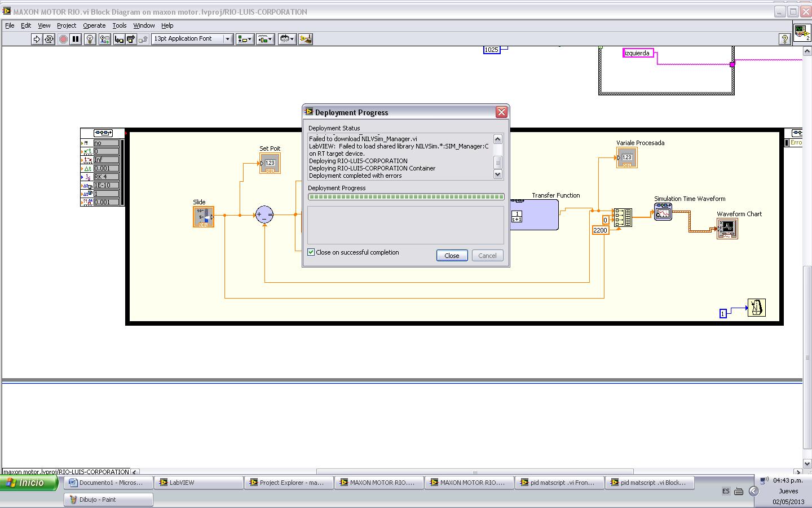The height and width of the screenshot is (508, 812).
Task: Click the summation node
Action: pyautogui.click(x=264, y=214)
